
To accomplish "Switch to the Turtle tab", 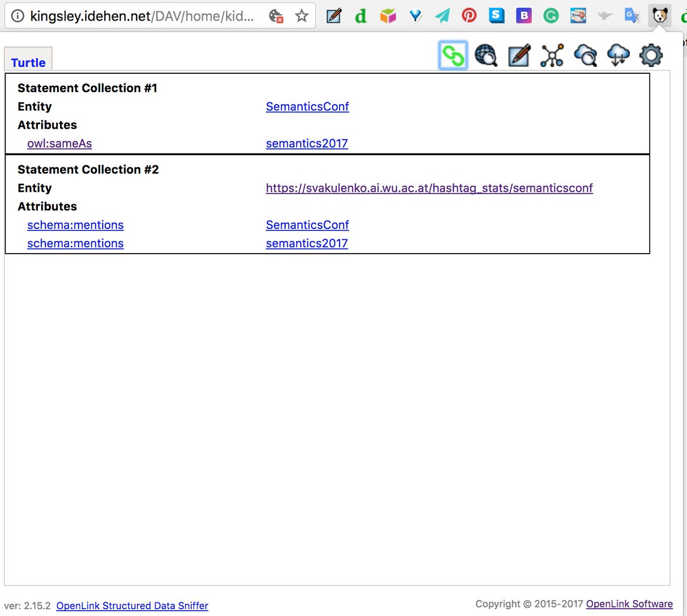I will (27, 62).
